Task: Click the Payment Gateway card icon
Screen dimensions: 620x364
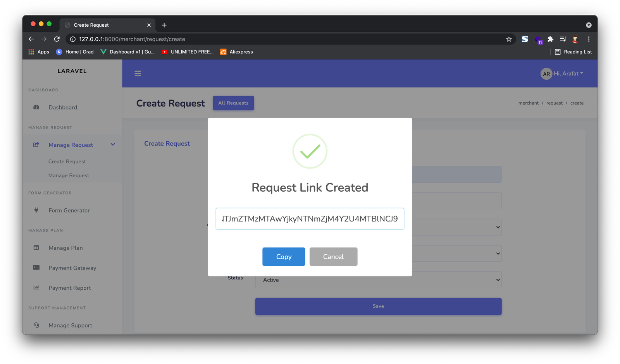Action: tap(36, 268)
